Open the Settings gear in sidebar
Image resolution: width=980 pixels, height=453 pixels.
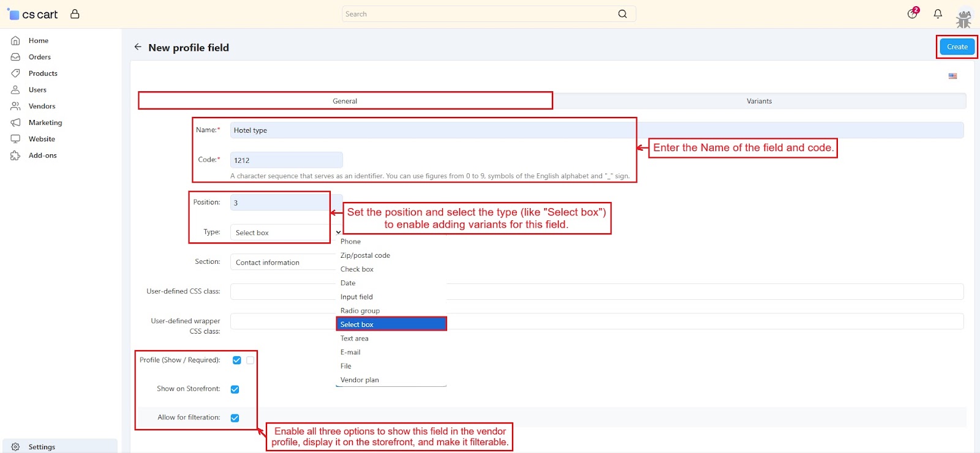point(16,447)
